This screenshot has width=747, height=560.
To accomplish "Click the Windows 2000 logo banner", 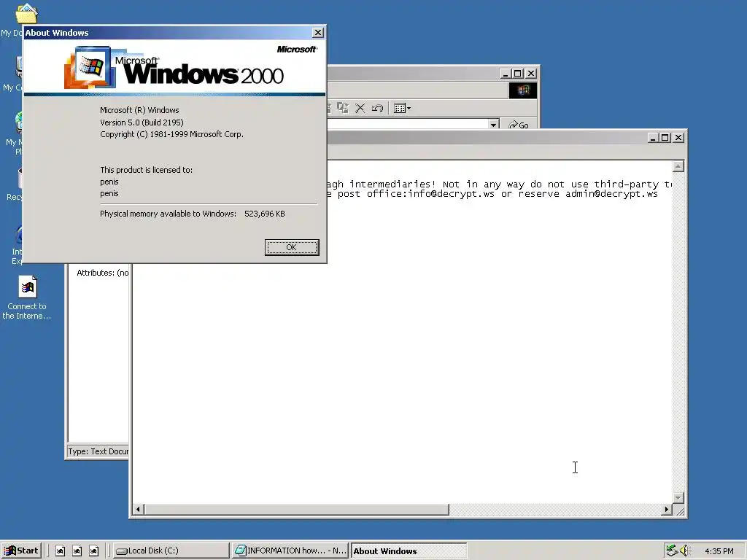I will [175, 67].
